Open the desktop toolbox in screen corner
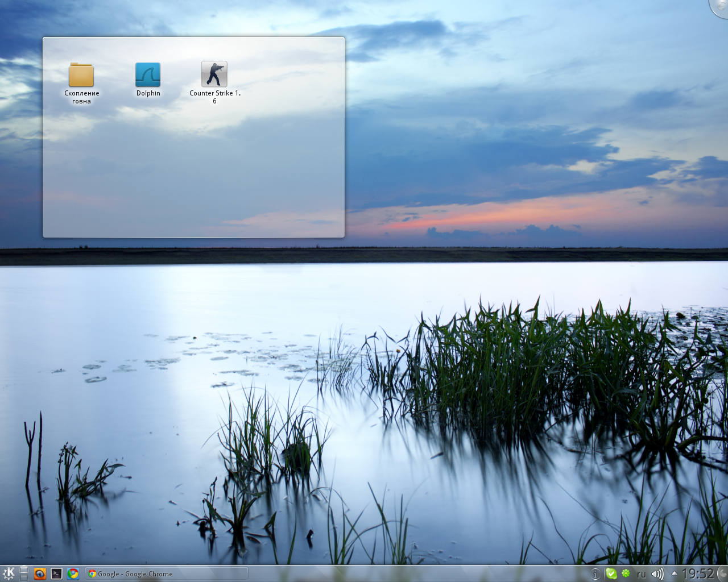The image size is (728, 582). click(x=721, y=7)
